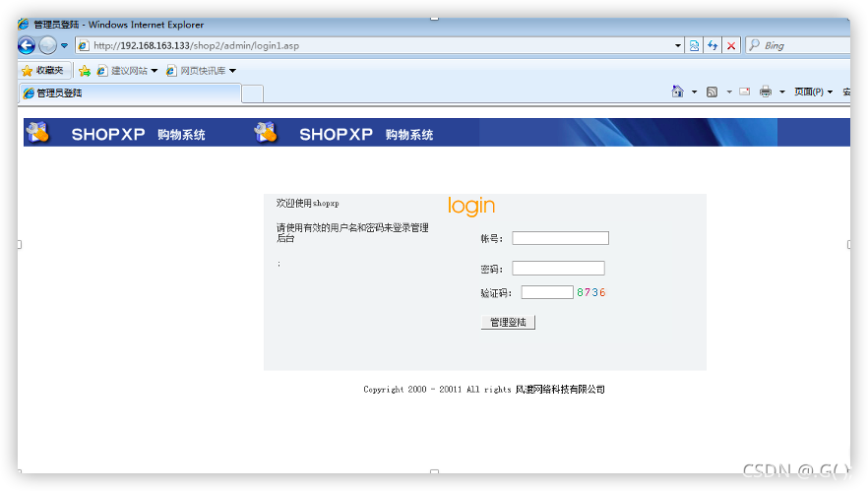Click the orange login heading

tap(471, 206)
